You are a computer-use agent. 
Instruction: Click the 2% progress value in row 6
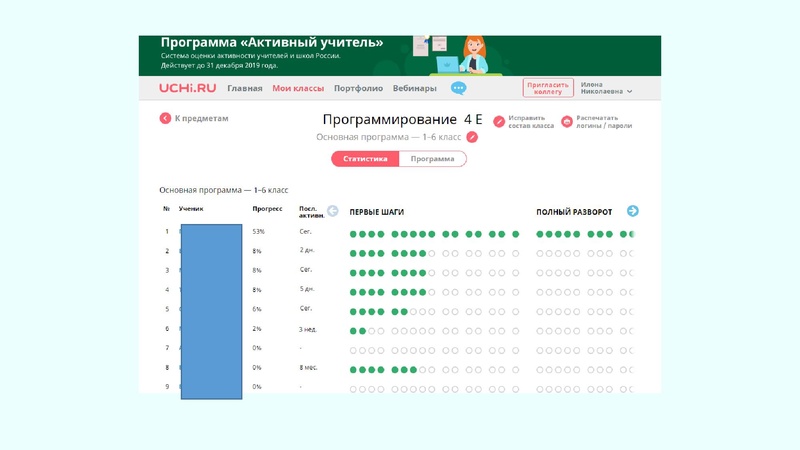point(257,329)
